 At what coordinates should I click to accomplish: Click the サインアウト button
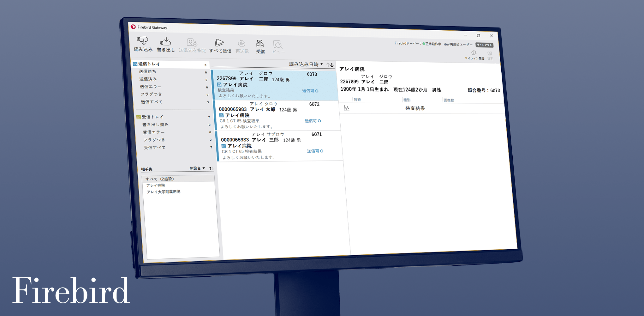pyautogui.click(x=484, y=45)
